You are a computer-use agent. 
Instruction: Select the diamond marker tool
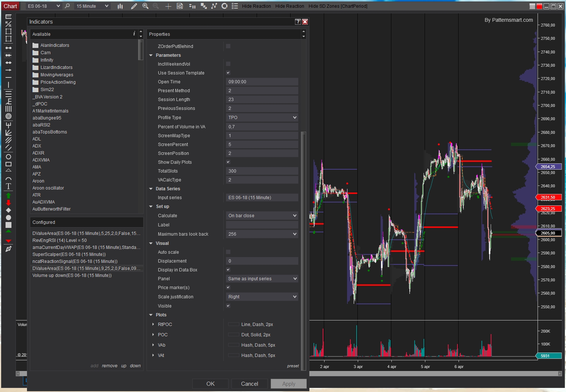[x=8, y=210]
